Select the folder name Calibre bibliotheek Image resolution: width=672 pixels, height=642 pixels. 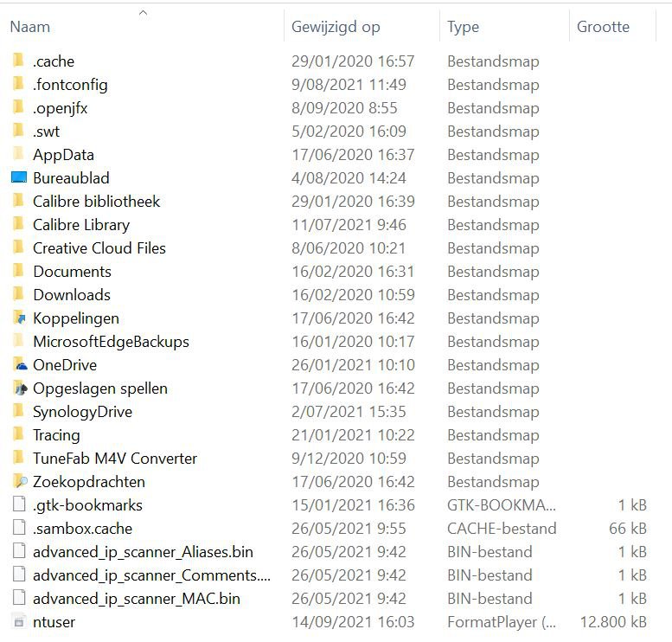(96, 202)
